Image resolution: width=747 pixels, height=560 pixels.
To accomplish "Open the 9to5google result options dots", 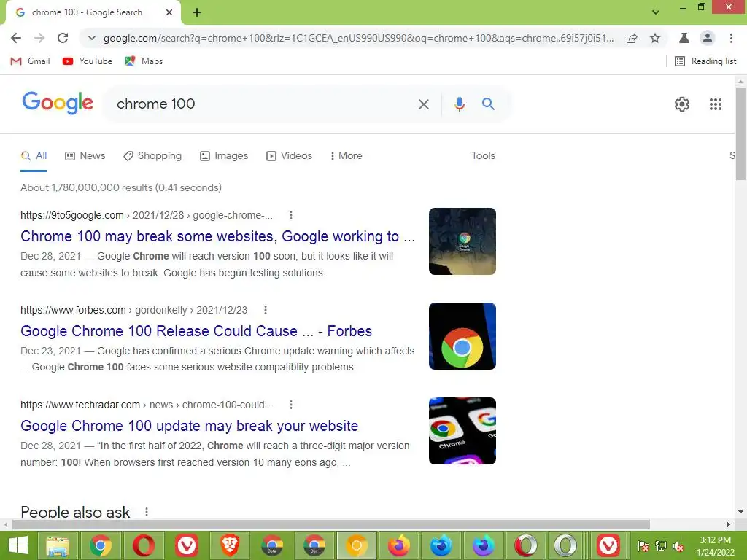I will 290,215.
